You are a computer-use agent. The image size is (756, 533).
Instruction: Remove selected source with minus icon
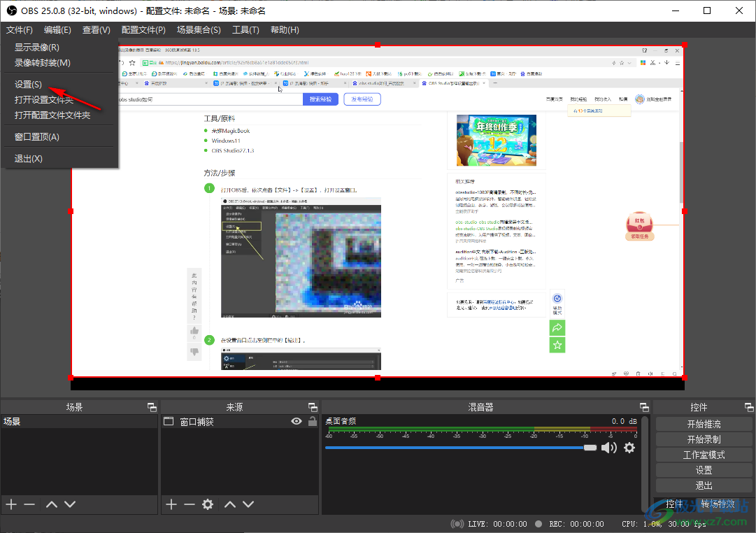[x=190, y=504]
